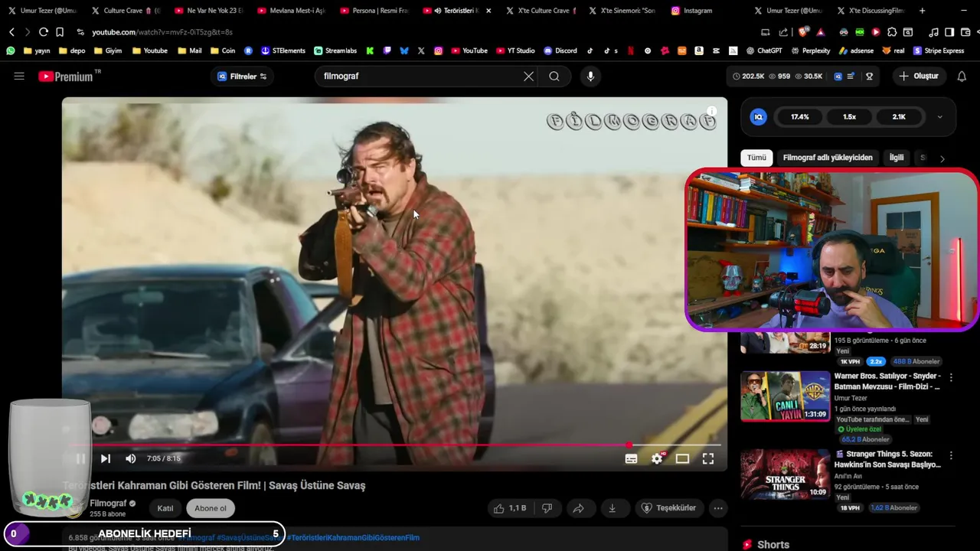Open the ChatGPT bookmark
Screen dimensions: 980x551
point(766,51)
